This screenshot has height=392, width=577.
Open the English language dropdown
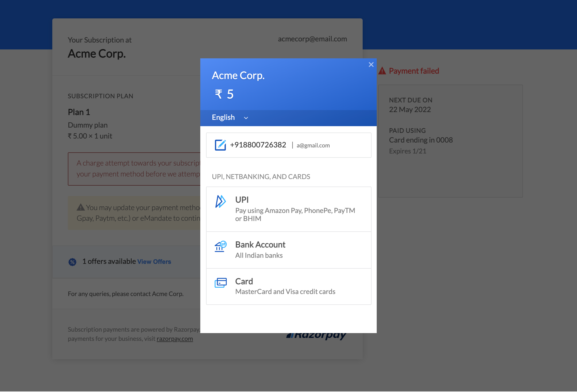tap(230, 118)
